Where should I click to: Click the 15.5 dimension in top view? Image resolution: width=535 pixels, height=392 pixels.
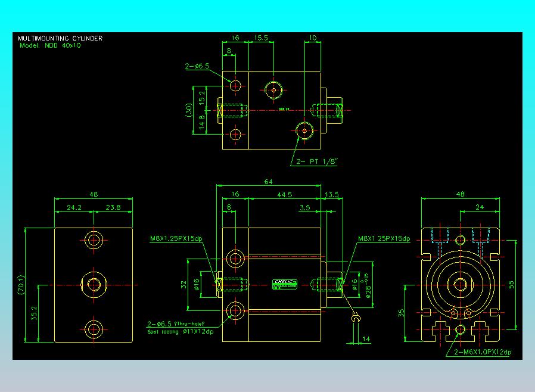(x=261, y=38)
